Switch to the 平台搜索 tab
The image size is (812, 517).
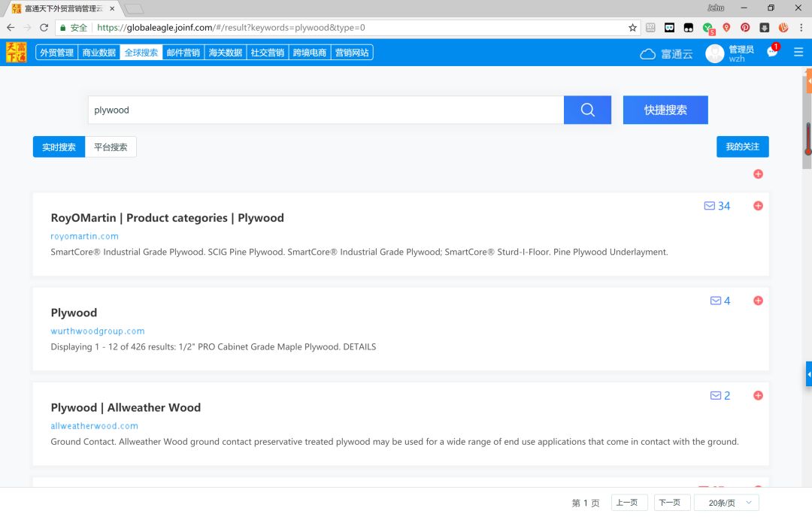[x=111, y=147]
